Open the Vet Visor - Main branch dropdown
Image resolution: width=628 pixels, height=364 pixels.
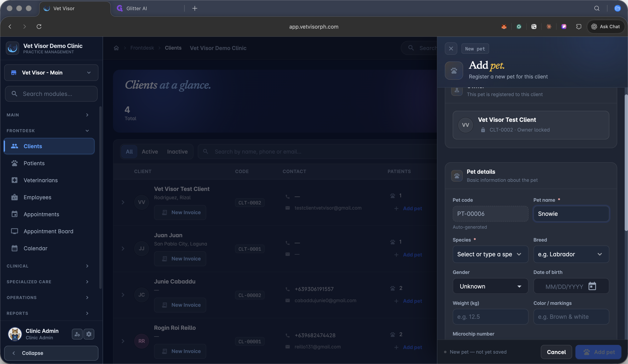51,73
